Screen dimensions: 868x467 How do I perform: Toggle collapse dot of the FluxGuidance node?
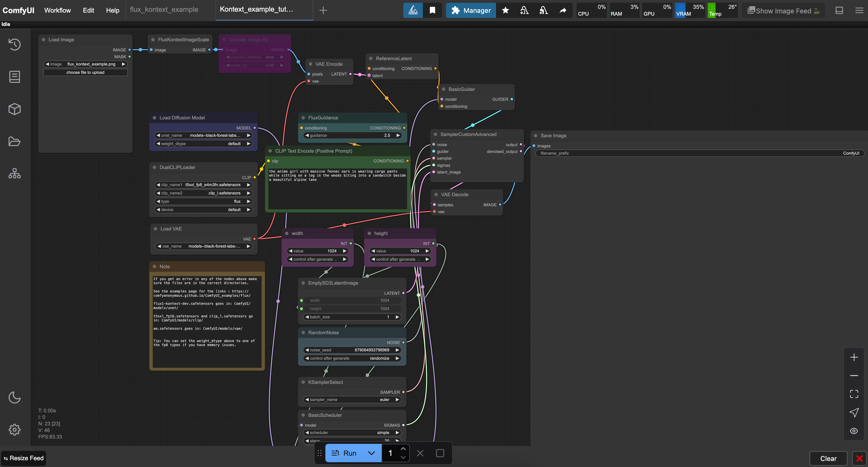(303, 118)
